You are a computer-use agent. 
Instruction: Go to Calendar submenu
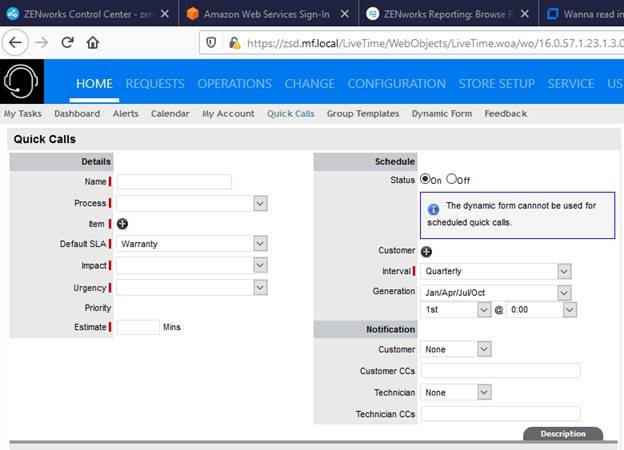pyautogui.click(x=170, y=114)
